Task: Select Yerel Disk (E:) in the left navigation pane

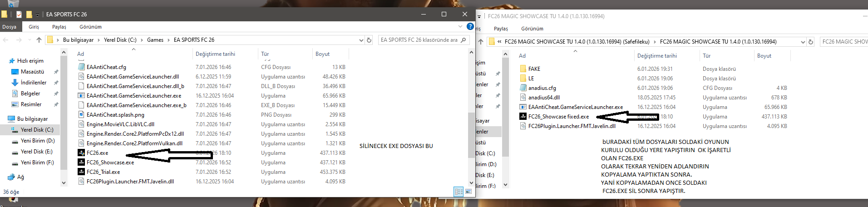Action: pyautogui.click(x=36, y=152)
